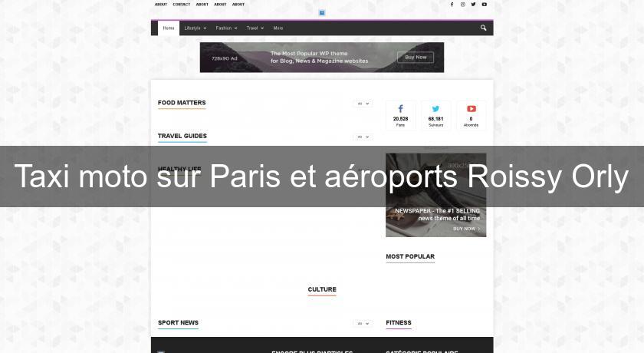
Task: Click the 68,181 followers count
Action: (x=435, y=119)
